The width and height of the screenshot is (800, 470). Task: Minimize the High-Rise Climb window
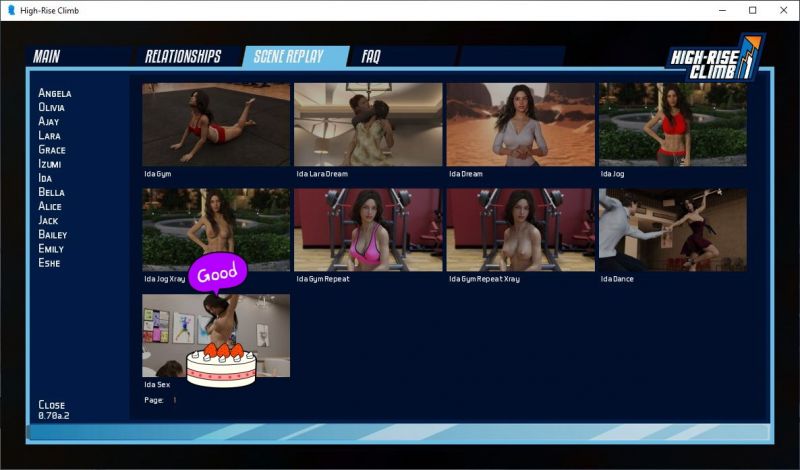point(722,10)
